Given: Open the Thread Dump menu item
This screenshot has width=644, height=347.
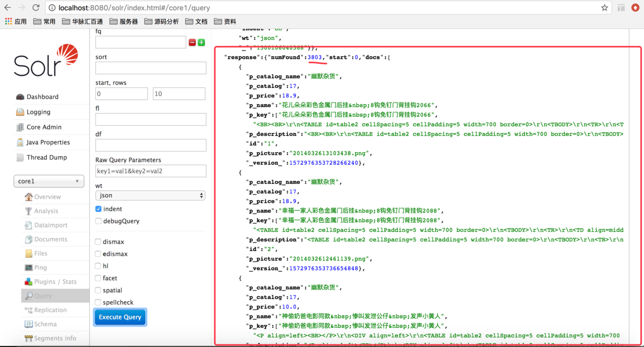Looking at the screenshot, I should 47,157.
